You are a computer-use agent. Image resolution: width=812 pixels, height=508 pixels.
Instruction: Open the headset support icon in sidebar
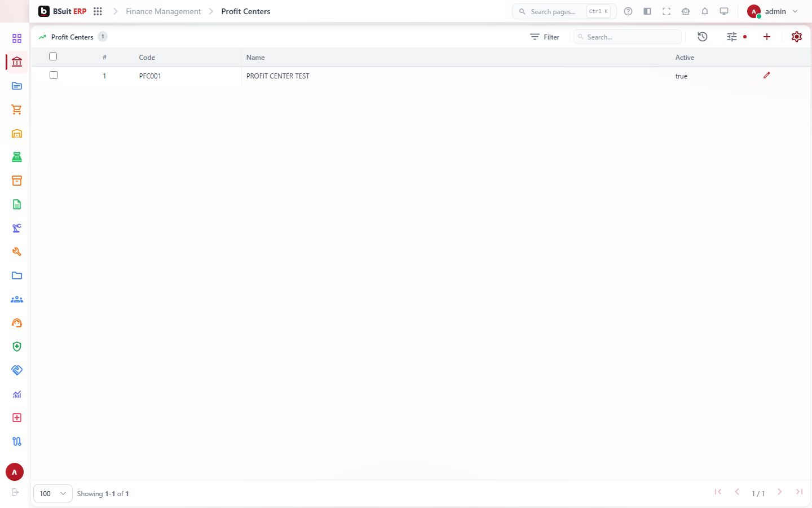coord(17,323)
